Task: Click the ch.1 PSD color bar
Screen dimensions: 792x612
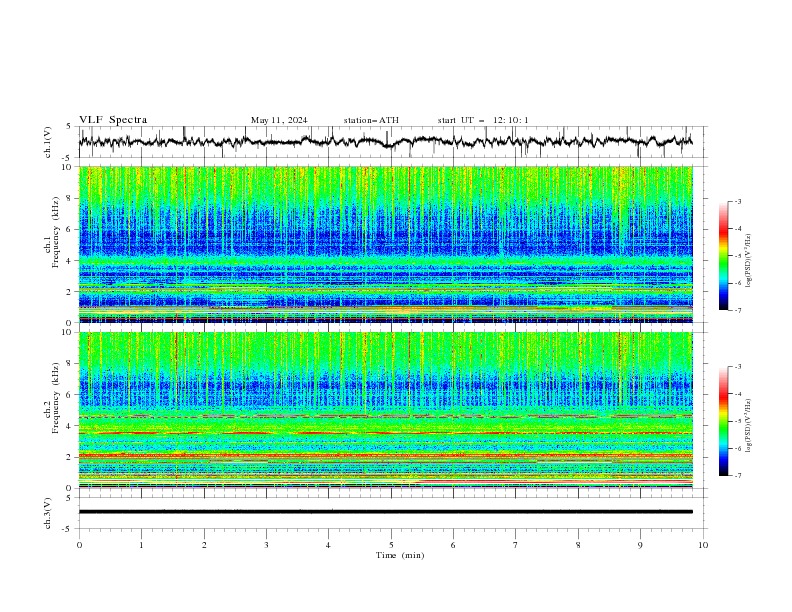Action: [x=724, y=256]
